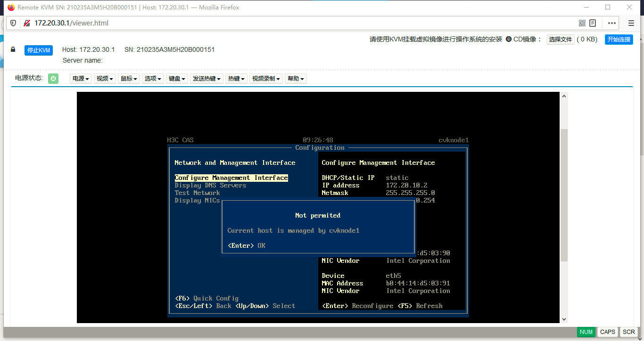Select Display NICs in console menu
Image resolution: width=644 pixels, height=341 pixels.
click(x=197, y=200)
